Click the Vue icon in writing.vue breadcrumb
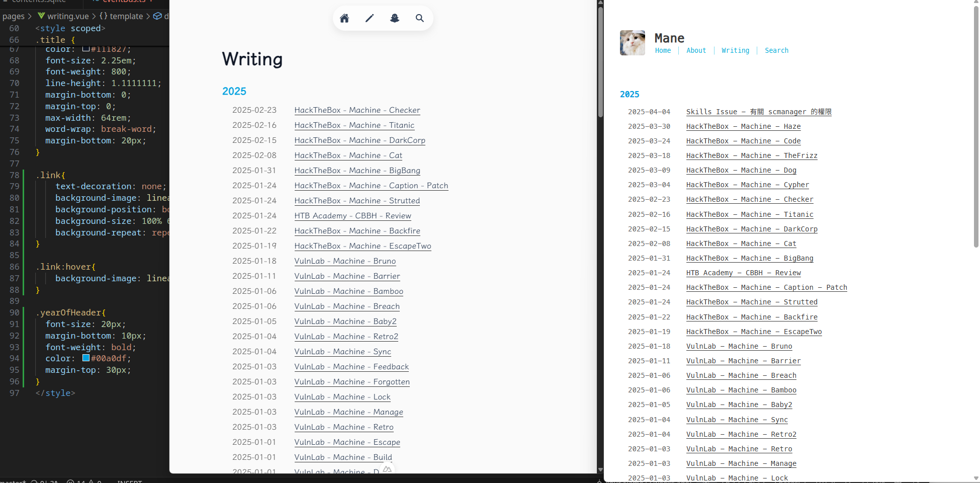Viewport: 980px width, 483px height. click(41, 16)
